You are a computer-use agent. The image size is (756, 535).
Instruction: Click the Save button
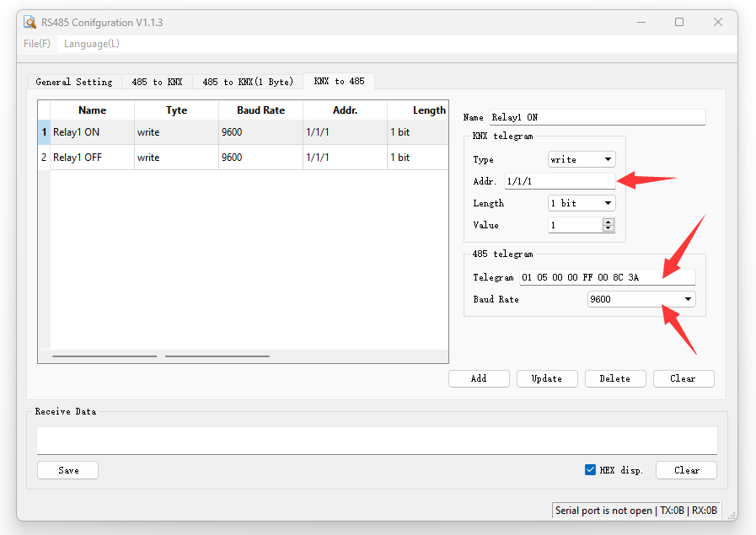click(68, 470)
